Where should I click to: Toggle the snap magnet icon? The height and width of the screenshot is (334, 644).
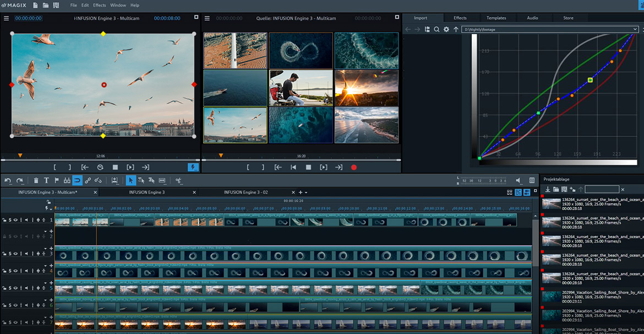77,180
